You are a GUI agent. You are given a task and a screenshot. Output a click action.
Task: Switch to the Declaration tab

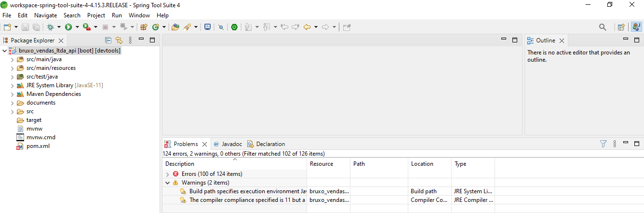point(266,144)
